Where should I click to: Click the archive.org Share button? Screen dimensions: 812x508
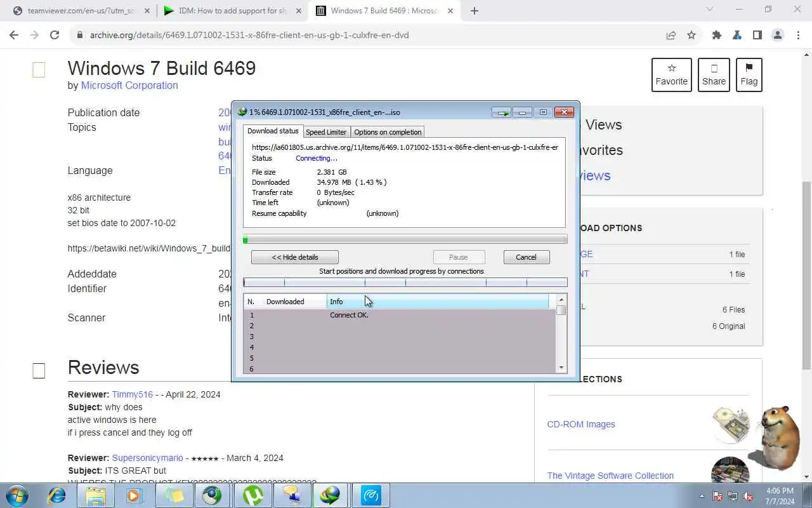pos(714,75)
